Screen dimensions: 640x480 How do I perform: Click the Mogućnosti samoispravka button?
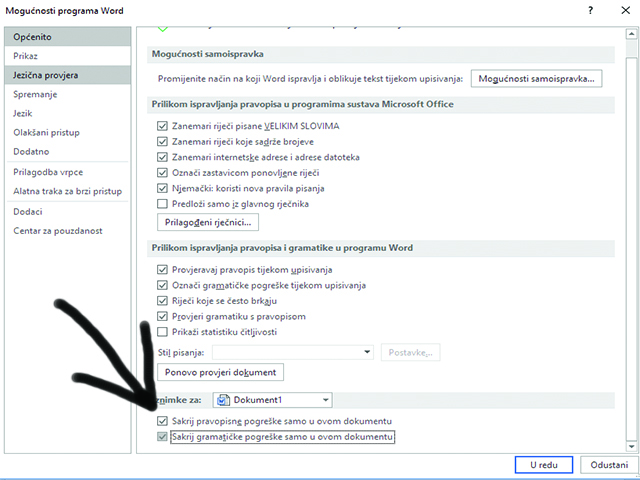point(536,79)
